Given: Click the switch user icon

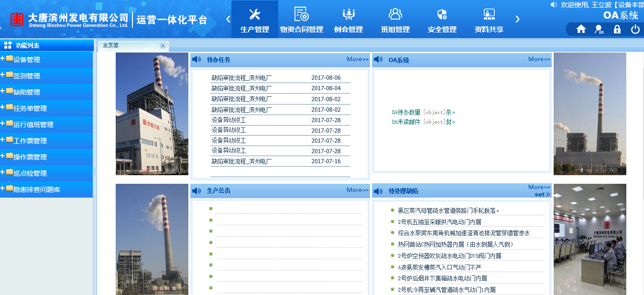Looking at the screenshot, I should [x=599, y=29].
